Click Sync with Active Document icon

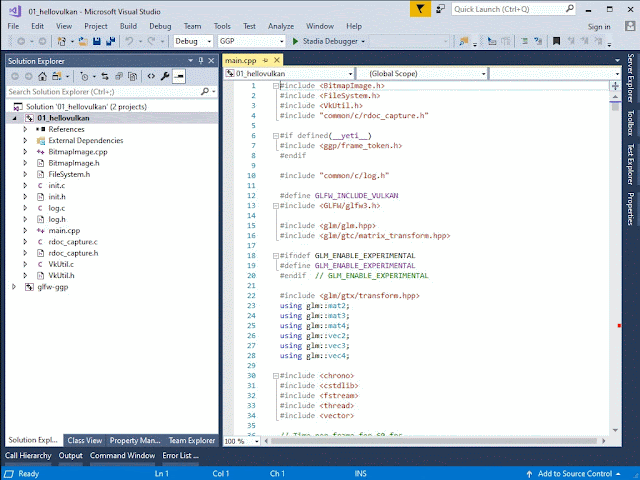105,76
